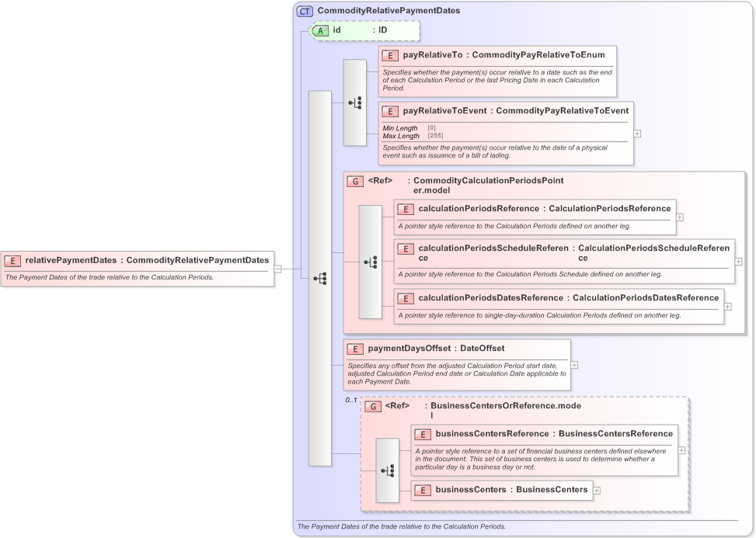Open the CommodityPayRelativeToEnum type
Screen dimensions: 756x538
coord(538,55)
